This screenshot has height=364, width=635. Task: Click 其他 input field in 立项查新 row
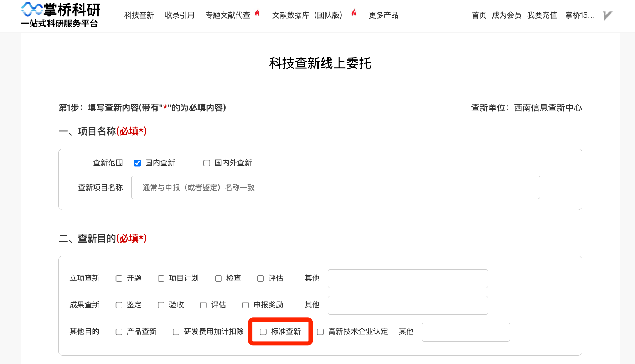pos(408,279)
